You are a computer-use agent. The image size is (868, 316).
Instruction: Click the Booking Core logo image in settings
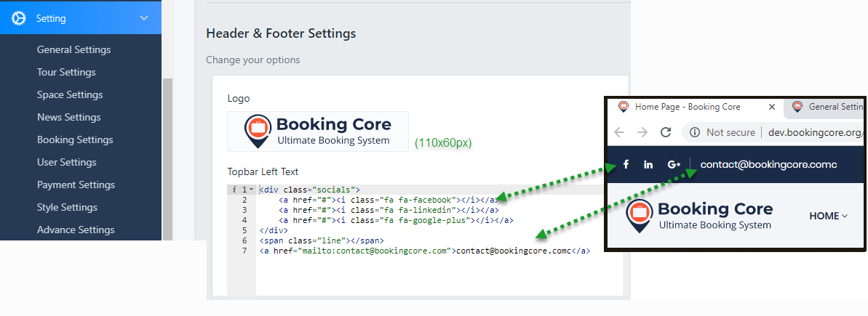(x=318, y=131)
